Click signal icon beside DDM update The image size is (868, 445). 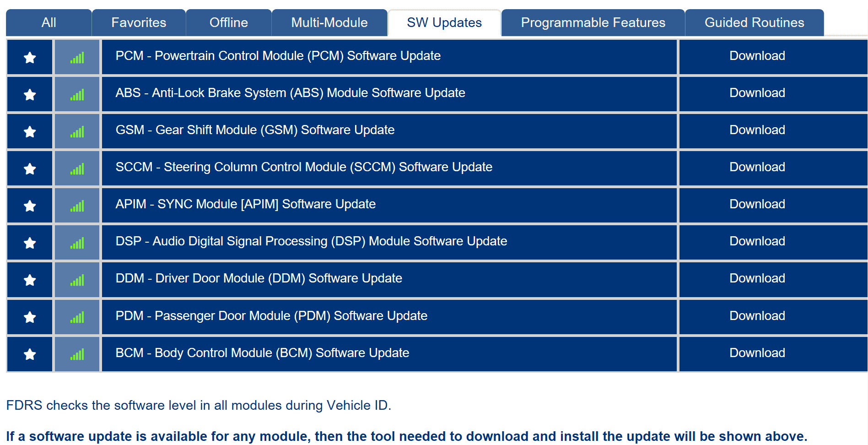click(x=77, y=280)
